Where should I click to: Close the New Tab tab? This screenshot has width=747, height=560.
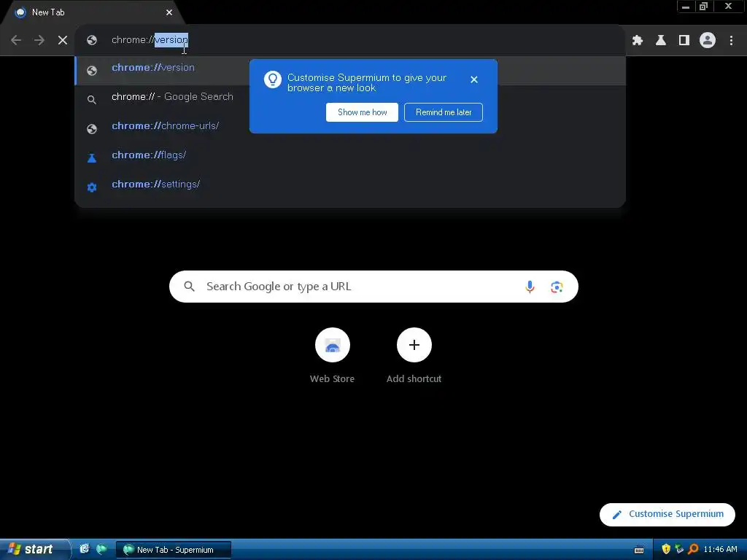coord(169,12)
